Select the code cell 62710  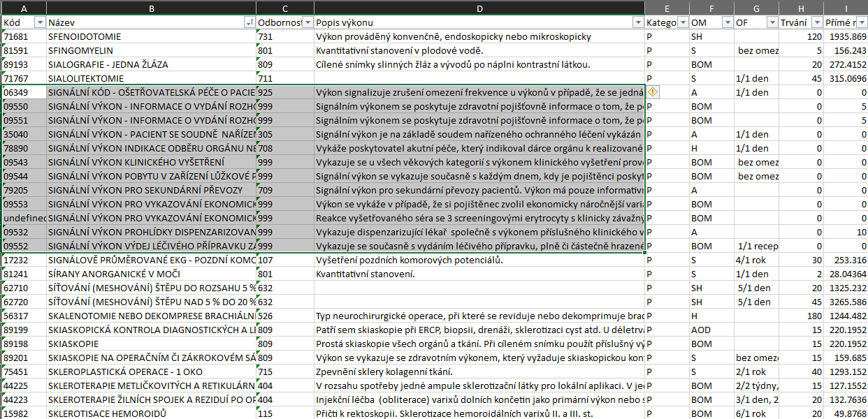click(24, 288)
